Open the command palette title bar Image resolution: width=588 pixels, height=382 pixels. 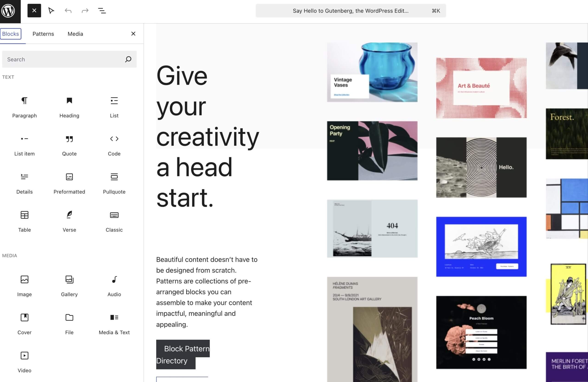[x=351, y=11]
